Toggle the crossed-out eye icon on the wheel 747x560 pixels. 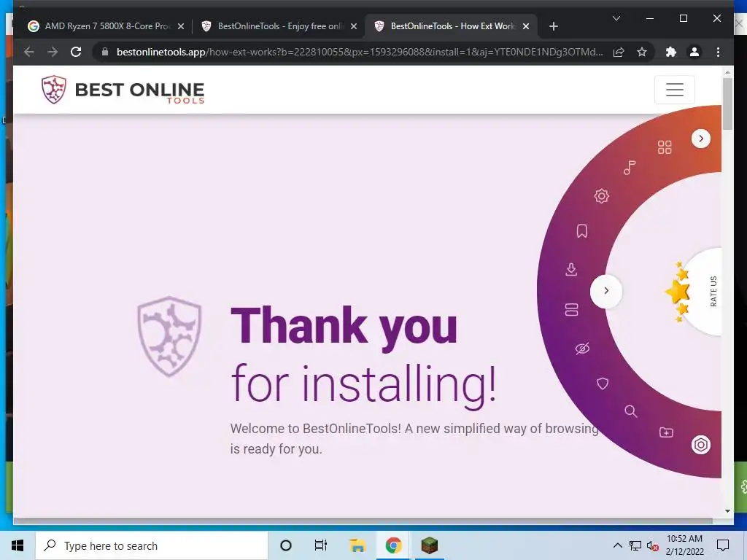(582, 349)
